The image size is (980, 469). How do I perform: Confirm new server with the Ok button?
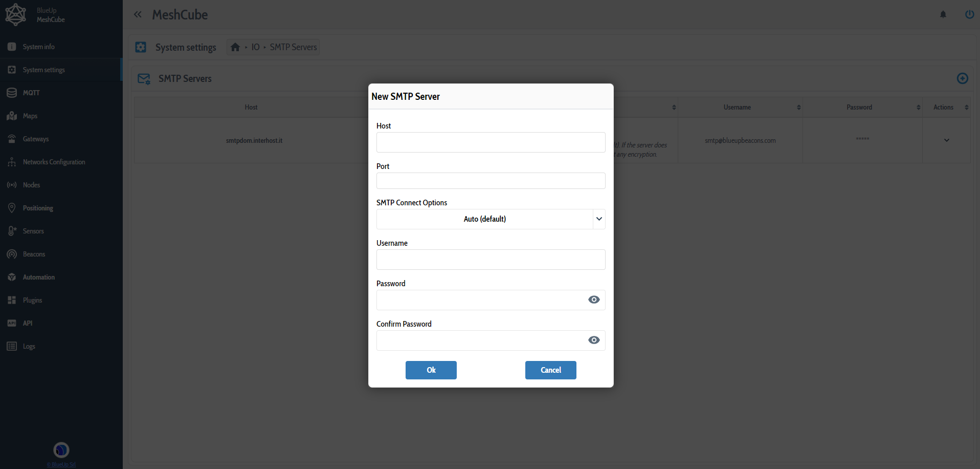click(x=431, y=370)
